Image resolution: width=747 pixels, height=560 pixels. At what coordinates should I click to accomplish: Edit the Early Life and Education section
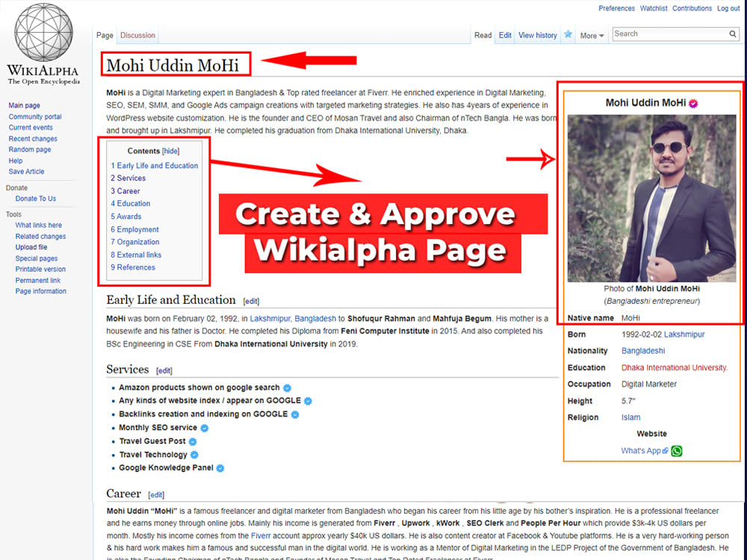pyautogui.click(x=251, y=302)
